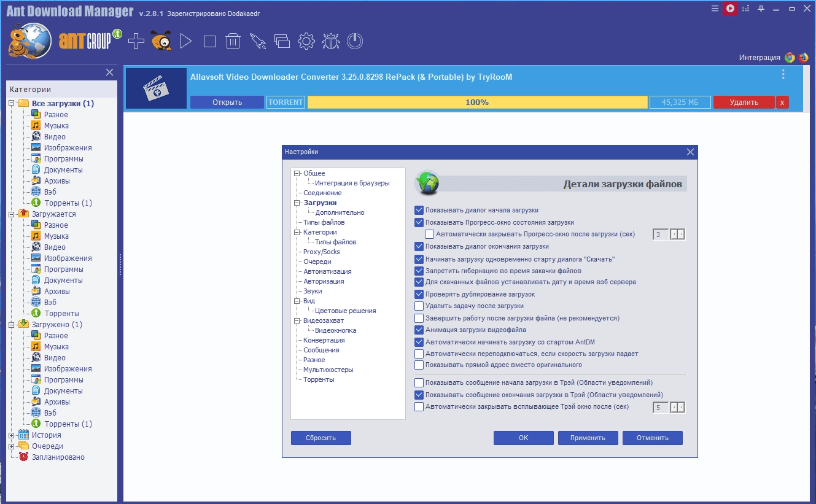The width and height of the screenshot is (816, 504).
Task: Enable Автоматически переподключаться checkbox
Action: click(419, 354)
